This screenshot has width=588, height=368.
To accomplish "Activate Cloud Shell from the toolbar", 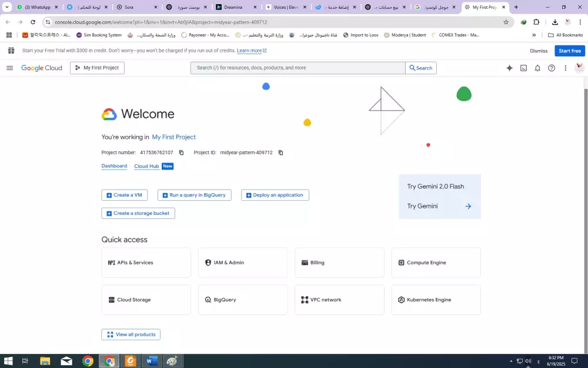I will 523,68.
